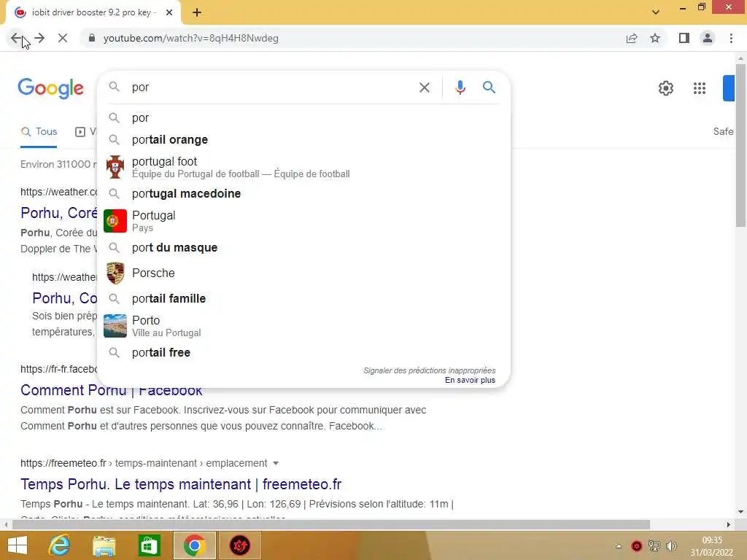Stop page loading with the X button
The height and width of the screenshot is (560, 747).
(63, 38)
